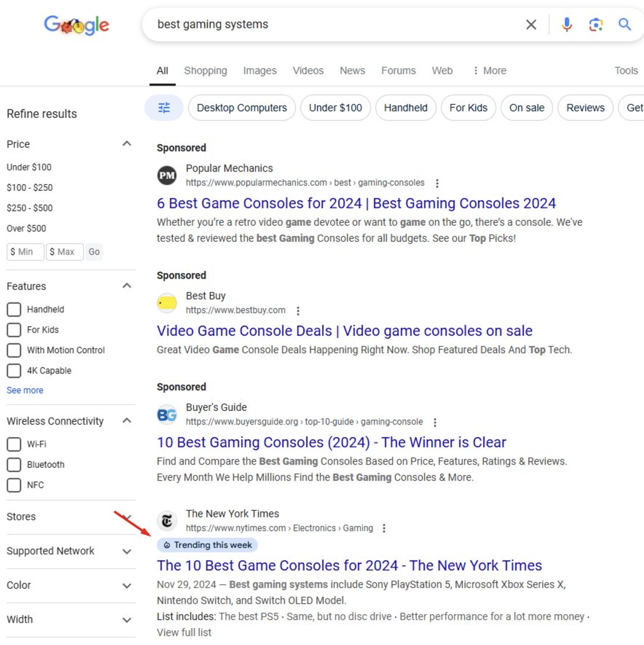Open the NYT article about 10 best game consoles
This screenshot has height=645, width=644.
(x=349, y=565)
